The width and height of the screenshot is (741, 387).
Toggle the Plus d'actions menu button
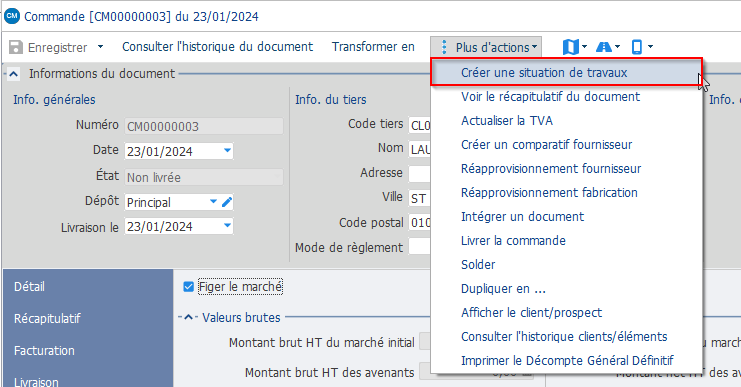tap(486, 47)
